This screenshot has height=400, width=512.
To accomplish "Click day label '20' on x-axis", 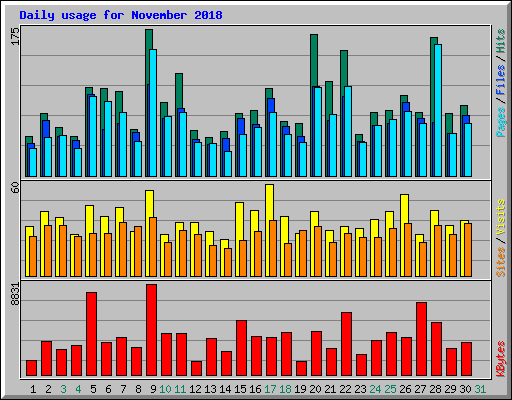I will pos(315,389).
